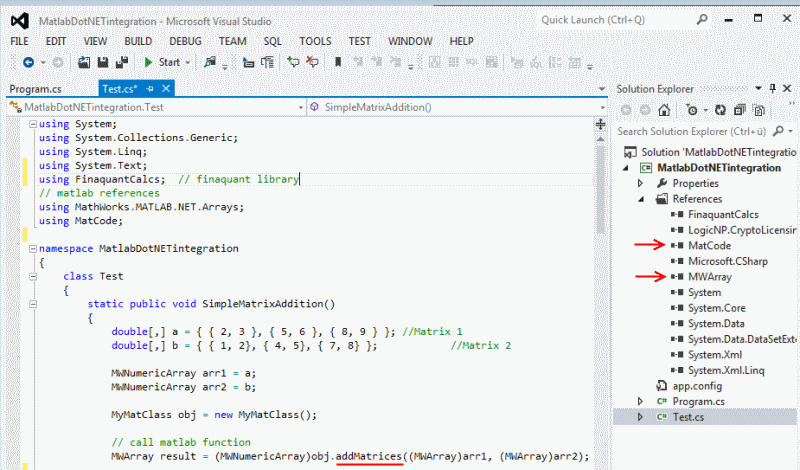Click the Solution Explorer search magnifier icon

778,131
